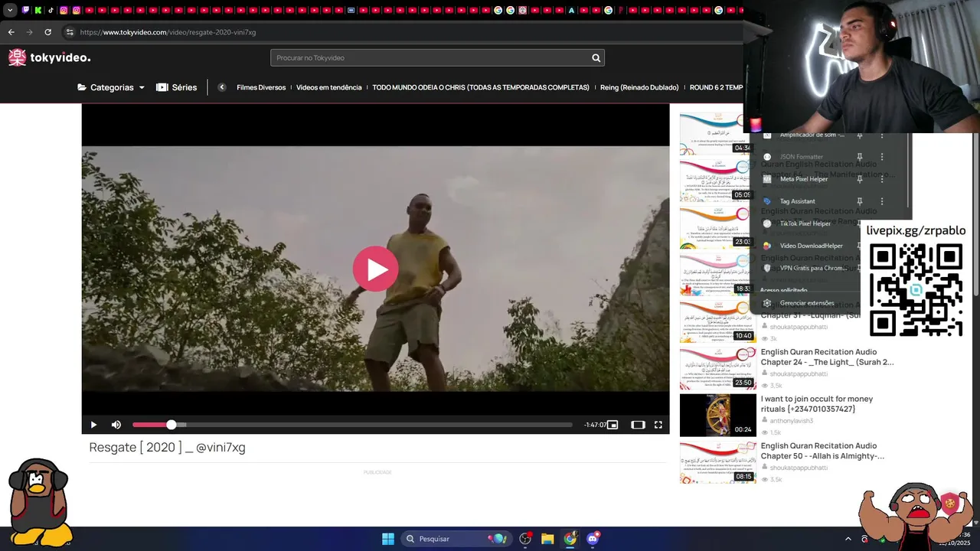Click small play icon in player controls
This screenshot has height=551, width=980.
[x=93, y=425]
